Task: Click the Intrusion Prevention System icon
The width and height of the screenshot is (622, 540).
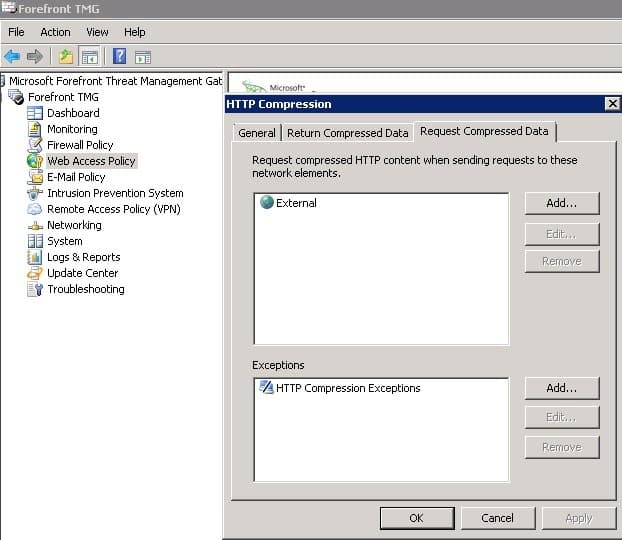Action: (35, 193)
